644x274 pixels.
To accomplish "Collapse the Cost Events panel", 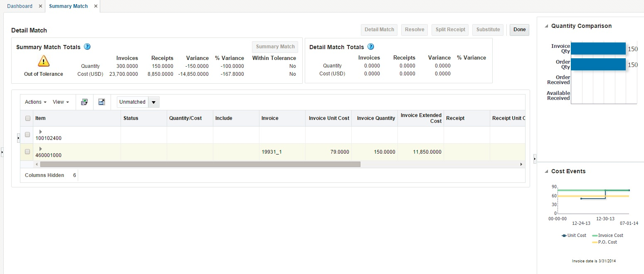I will pos(546,171).
